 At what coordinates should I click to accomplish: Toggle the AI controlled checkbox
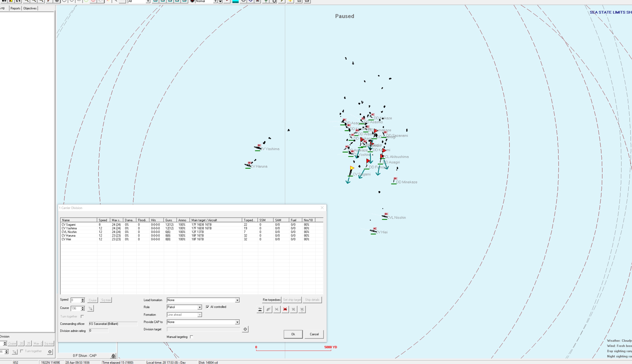[x=207, y=307]
